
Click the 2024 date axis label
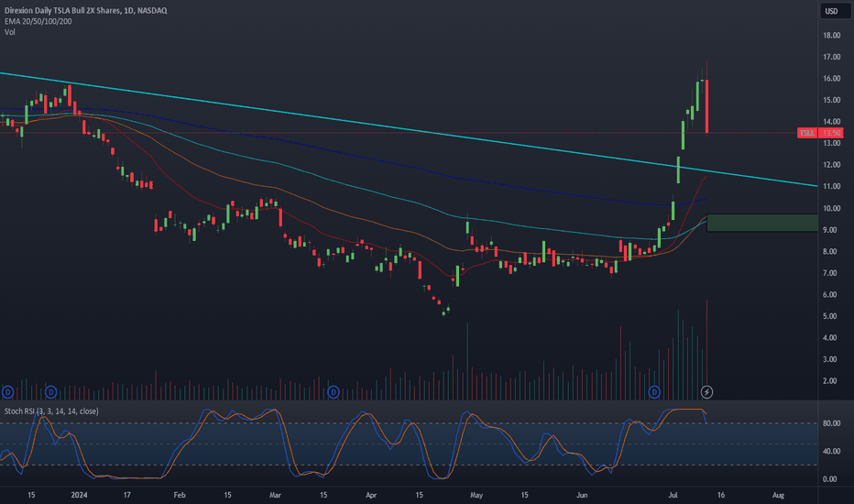point(79,495)
